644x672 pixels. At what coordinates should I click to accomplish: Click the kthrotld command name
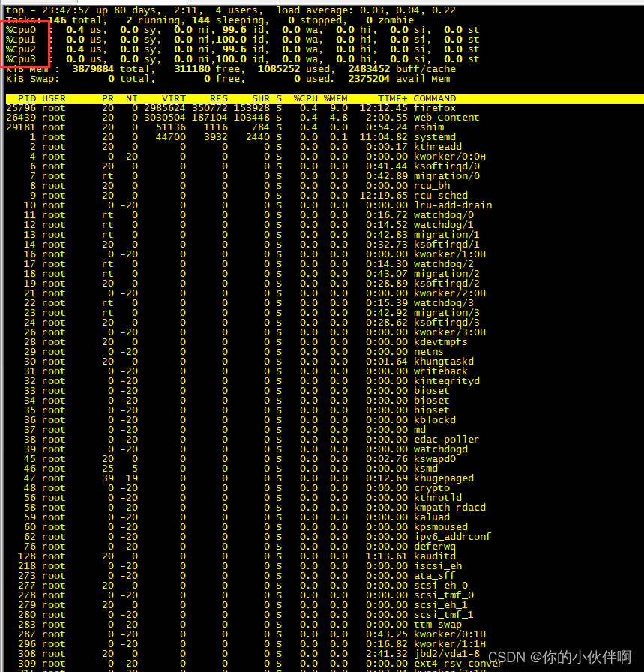(438, 498)
